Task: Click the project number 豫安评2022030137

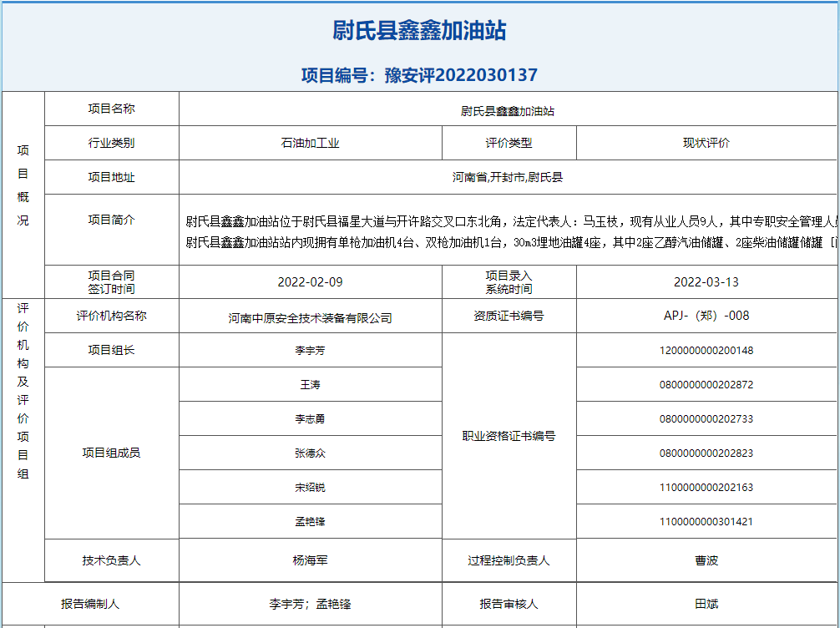Action: 461,75
